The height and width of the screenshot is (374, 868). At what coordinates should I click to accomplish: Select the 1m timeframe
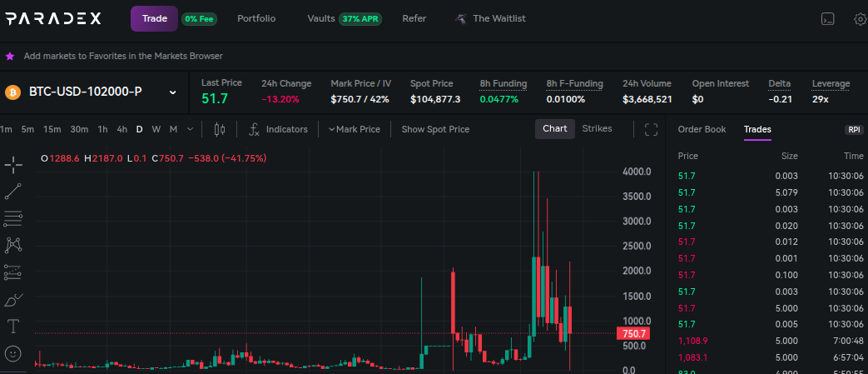pyautogui.click(x=6, y=129)
